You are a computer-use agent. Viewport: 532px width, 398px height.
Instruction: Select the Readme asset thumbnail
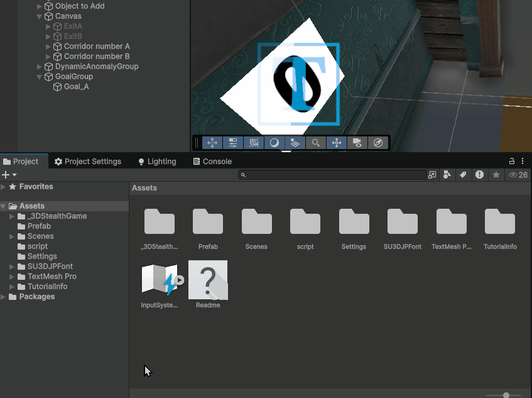pos(208,280)
